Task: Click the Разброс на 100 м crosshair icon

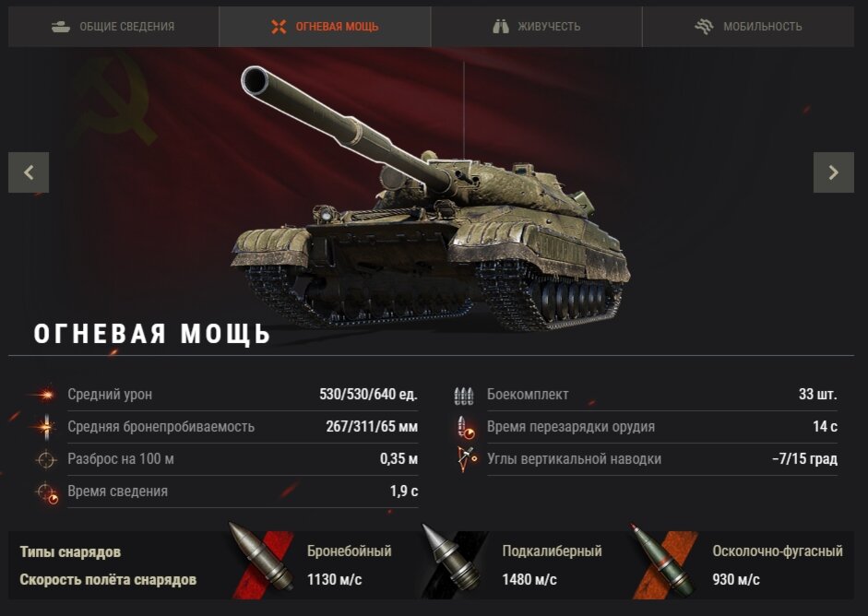Action: (45, 459)
